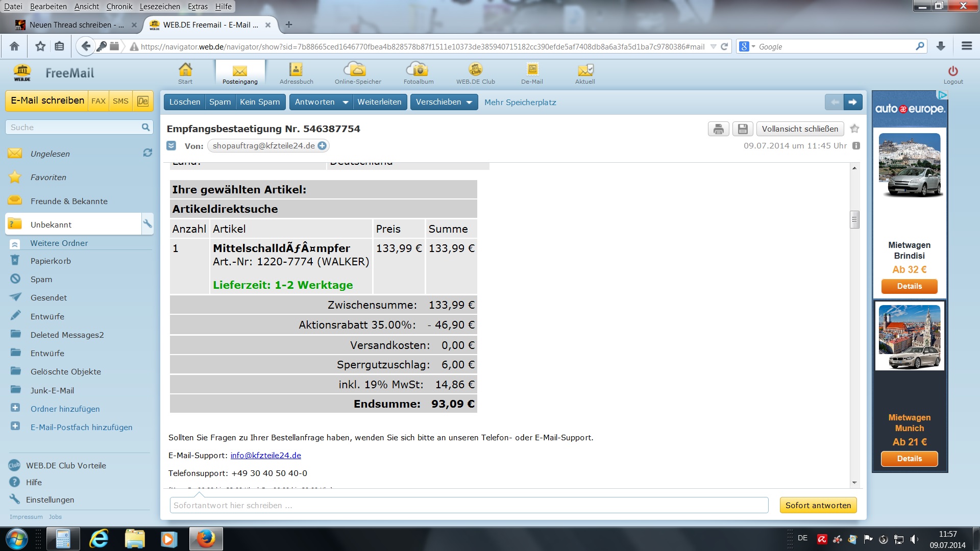The height and width of the screenshot is (551, 980).
Task: Click the print email icon
Action: tap(718, 129)
